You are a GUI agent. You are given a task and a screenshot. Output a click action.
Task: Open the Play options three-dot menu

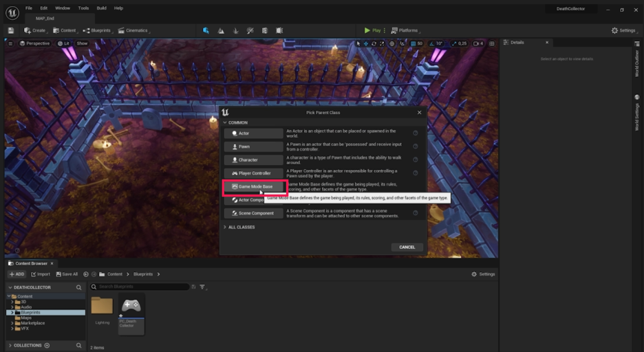tap(385, 30)
